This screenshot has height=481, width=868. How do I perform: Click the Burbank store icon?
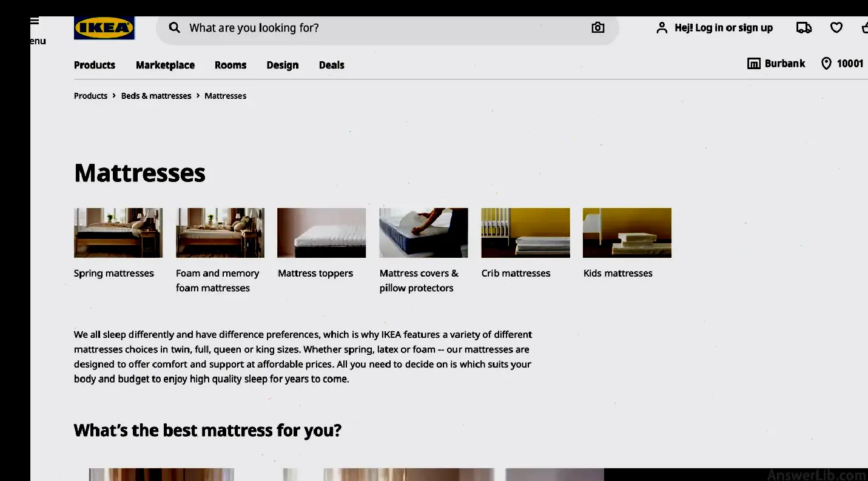point(753,64)
